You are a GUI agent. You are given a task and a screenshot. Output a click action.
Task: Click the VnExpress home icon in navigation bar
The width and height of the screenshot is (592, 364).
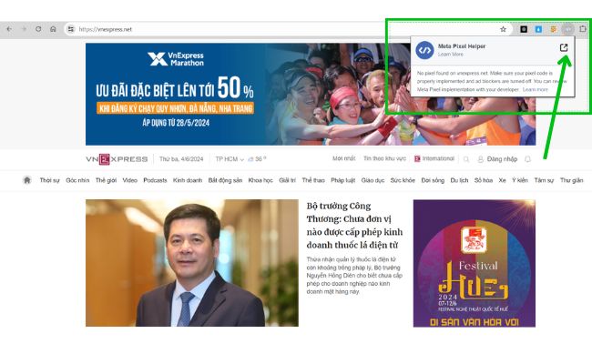27,180
